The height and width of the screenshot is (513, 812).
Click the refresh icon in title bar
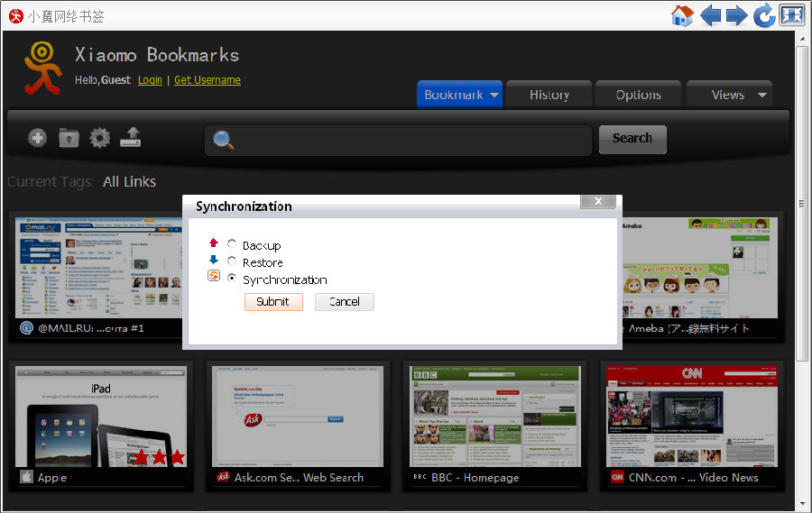[x=764, y=15]
